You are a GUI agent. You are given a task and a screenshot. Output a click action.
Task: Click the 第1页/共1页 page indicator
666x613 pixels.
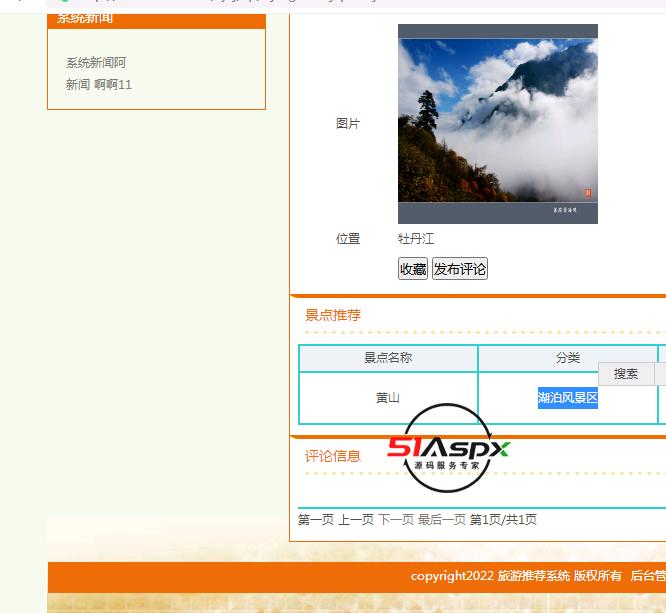[503, 520]
